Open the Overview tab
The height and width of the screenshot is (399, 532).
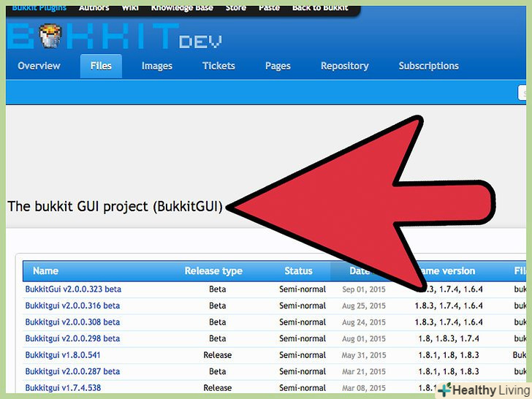point(39,66)
